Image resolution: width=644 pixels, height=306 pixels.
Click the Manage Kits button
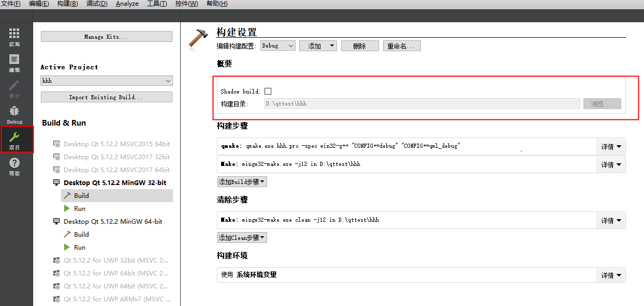pos(107,37)
